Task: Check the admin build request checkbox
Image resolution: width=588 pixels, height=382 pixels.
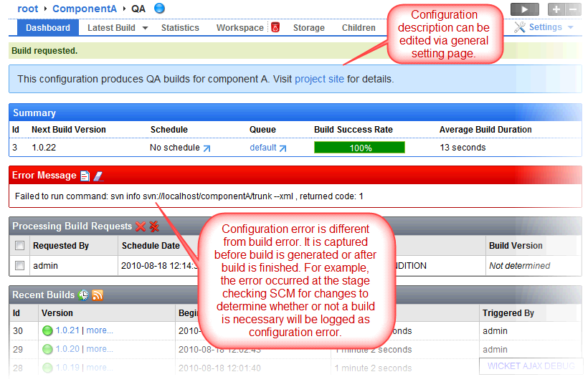Action: tap(20, 266)
